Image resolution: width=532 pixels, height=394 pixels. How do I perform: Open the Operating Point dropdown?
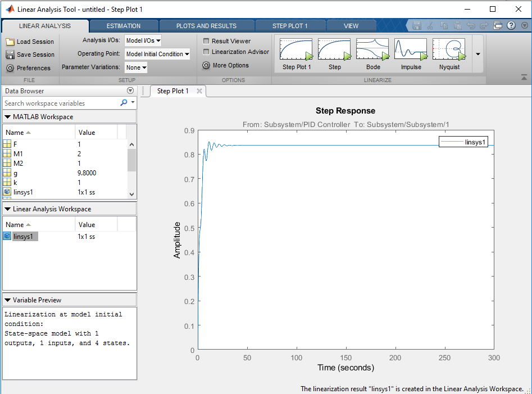(x=157, y=54)
